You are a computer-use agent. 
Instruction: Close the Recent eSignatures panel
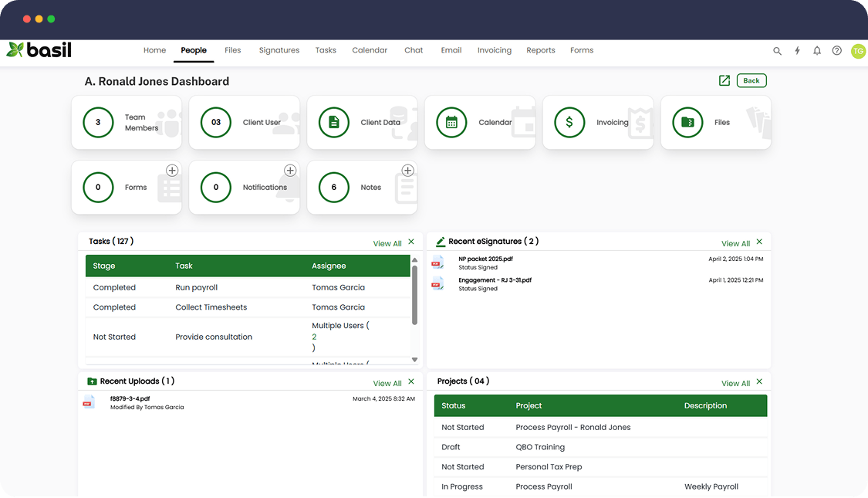[759, 242]
